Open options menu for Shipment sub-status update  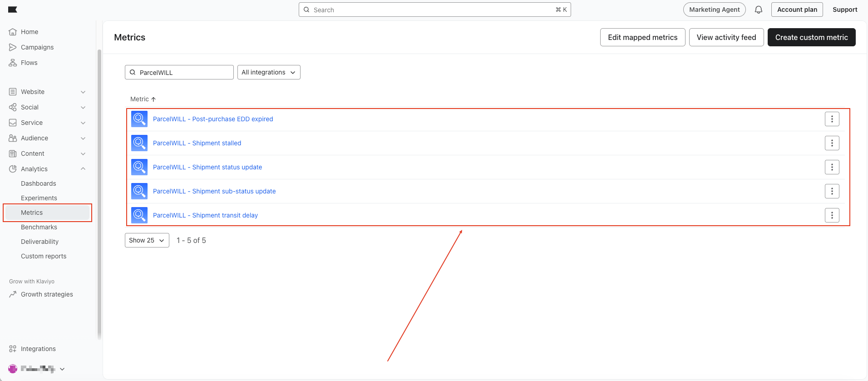tap(832, 191)
